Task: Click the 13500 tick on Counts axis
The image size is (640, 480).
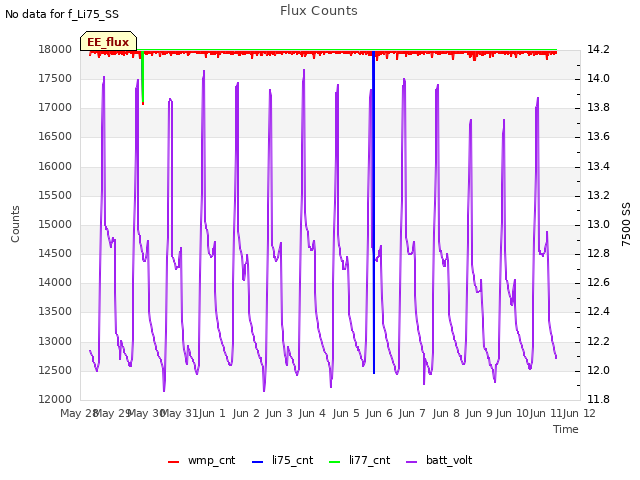Action: tap(55, 312)
